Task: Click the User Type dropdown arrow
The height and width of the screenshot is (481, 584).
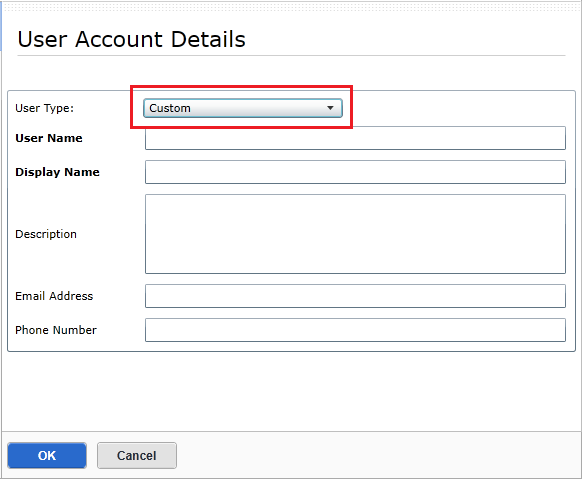Action: 330,108
